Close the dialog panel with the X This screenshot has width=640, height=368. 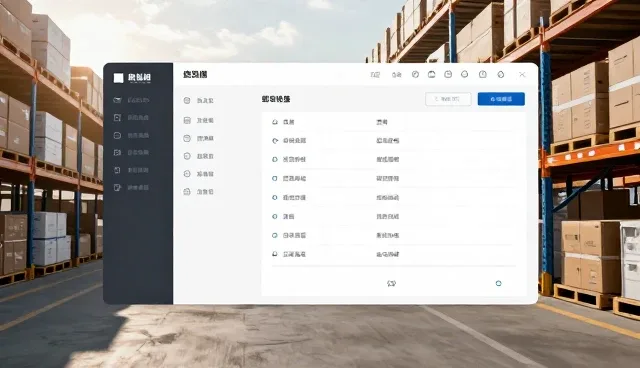[522, 75]
